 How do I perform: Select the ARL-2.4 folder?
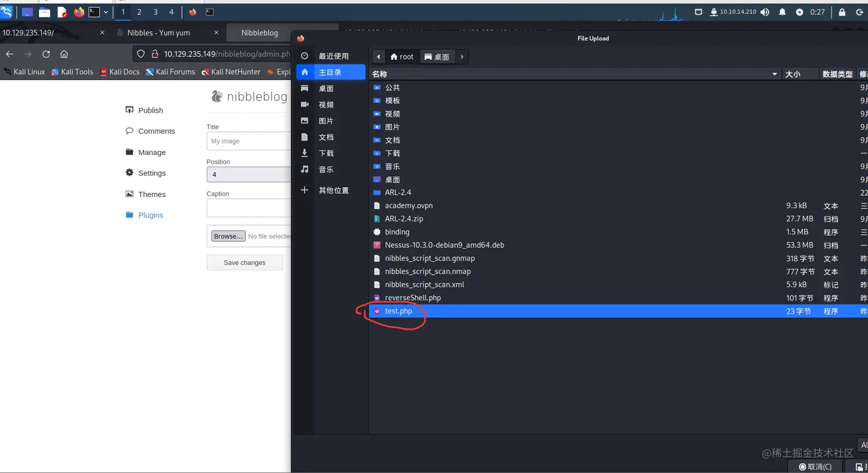coord(618,192)
